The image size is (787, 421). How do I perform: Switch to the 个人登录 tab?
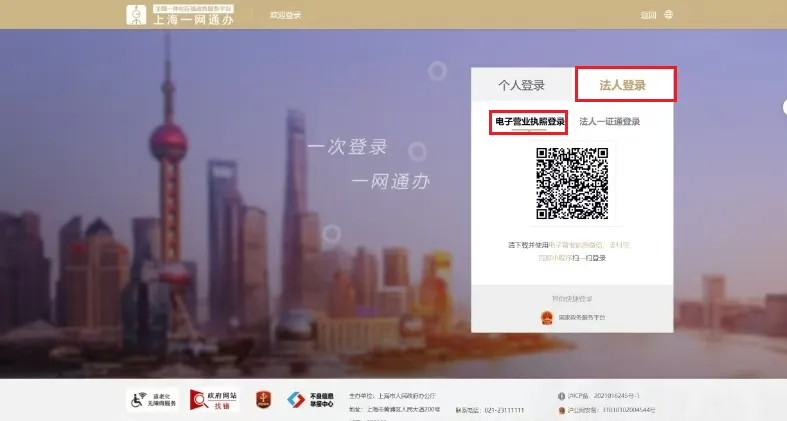point(521,85)
